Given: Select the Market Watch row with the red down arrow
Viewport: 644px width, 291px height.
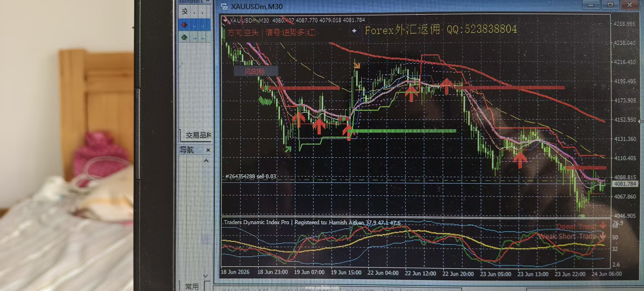Looking at the screenshot, I should coord(195,25).
